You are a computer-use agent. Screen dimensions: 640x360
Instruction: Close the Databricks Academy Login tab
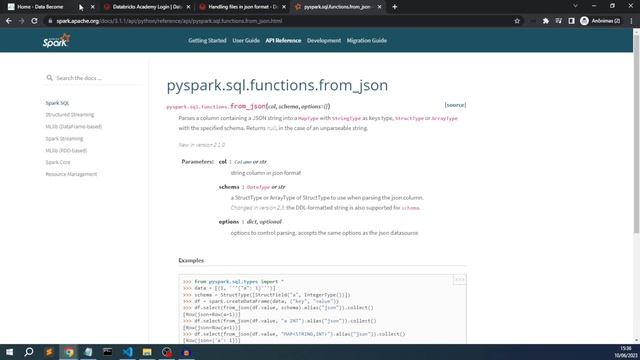pos(188,7)
